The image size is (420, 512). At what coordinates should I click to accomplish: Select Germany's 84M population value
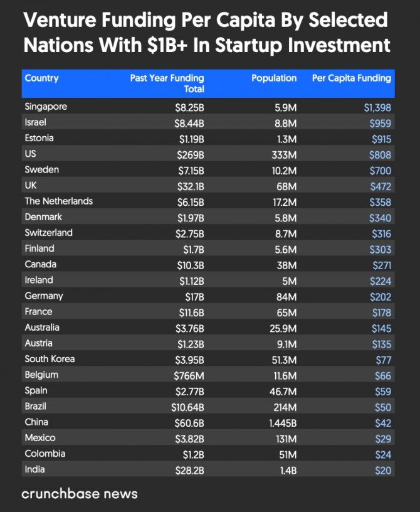coord(286,297)
